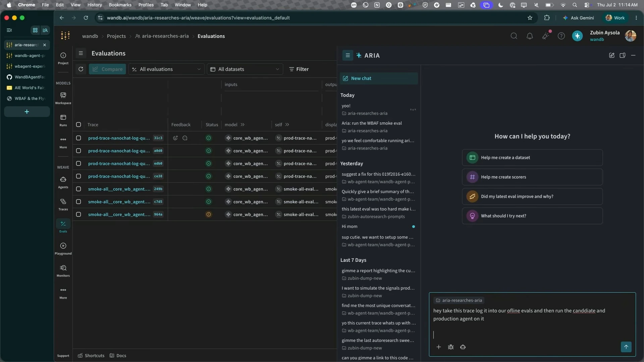The image size is (644, 362).
Task: Open the Workspace icon under Models
Action: pos(63,98)
